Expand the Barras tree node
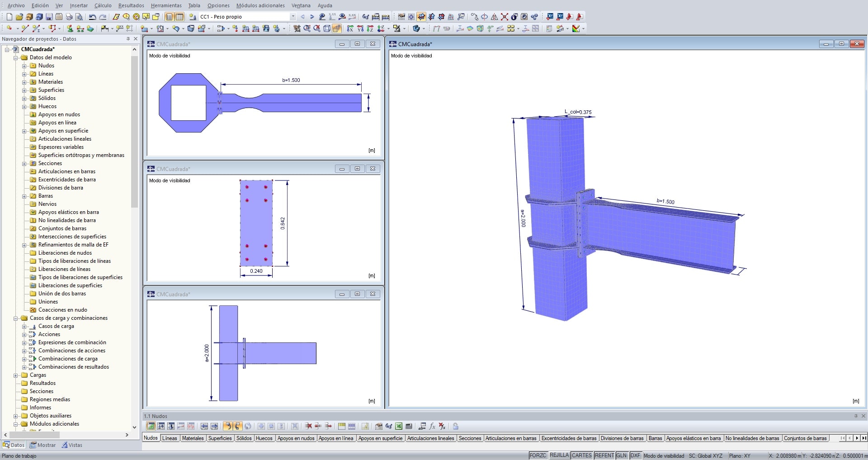The width and height of the screenshot is (868, 460). [x=24, y=196]
